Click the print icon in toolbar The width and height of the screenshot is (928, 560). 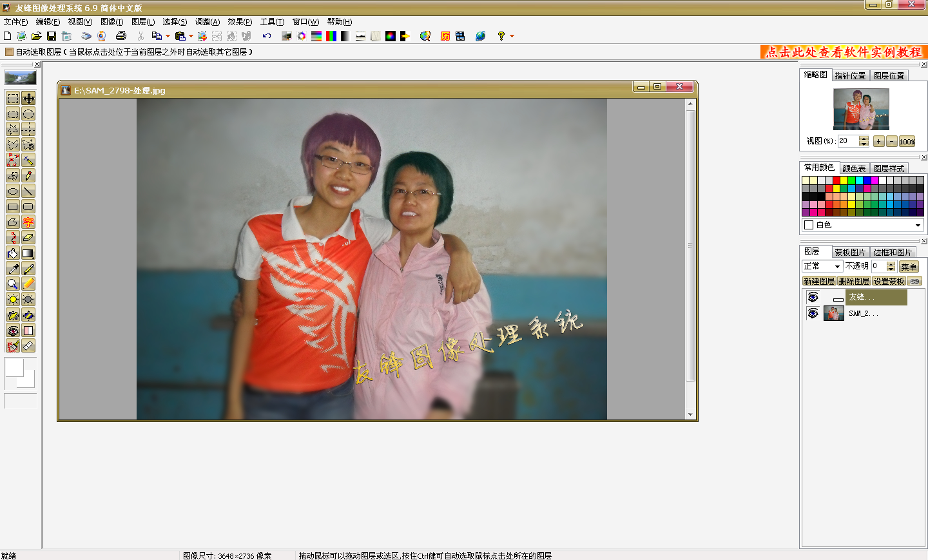(x=121, y=36)
